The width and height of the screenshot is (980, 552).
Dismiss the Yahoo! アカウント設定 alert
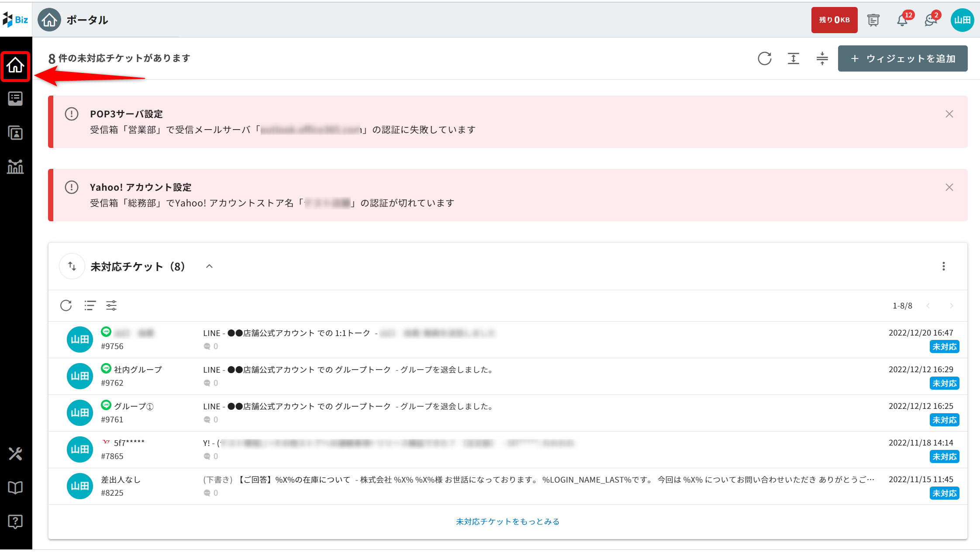[949, 187]
